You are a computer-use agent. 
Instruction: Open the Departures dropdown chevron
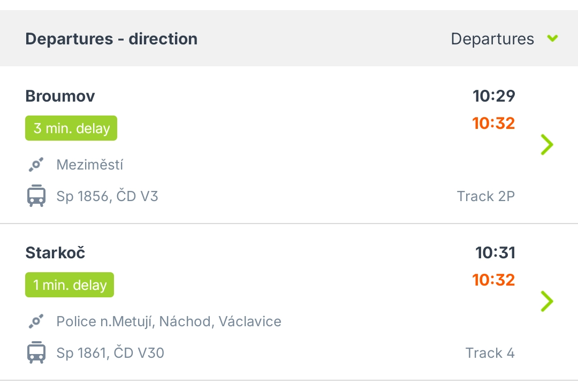553,39
